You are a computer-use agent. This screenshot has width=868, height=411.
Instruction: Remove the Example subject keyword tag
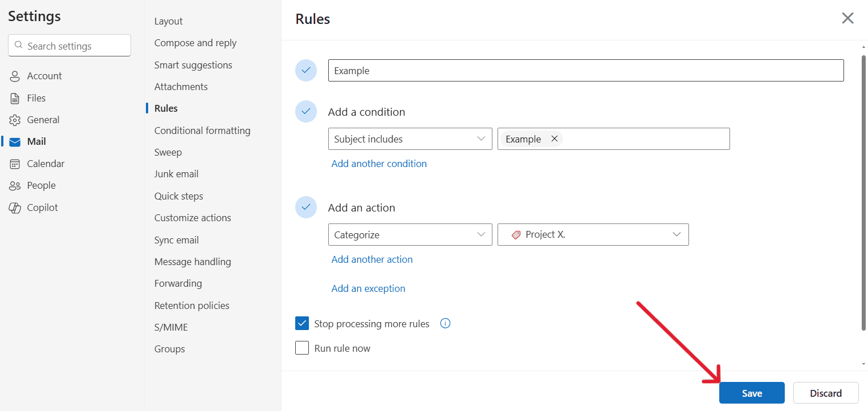554,139
